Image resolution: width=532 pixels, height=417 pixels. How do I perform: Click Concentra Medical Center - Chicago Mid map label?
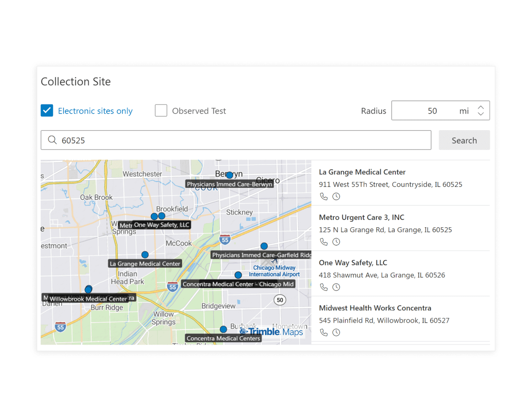tap(238, 284)
